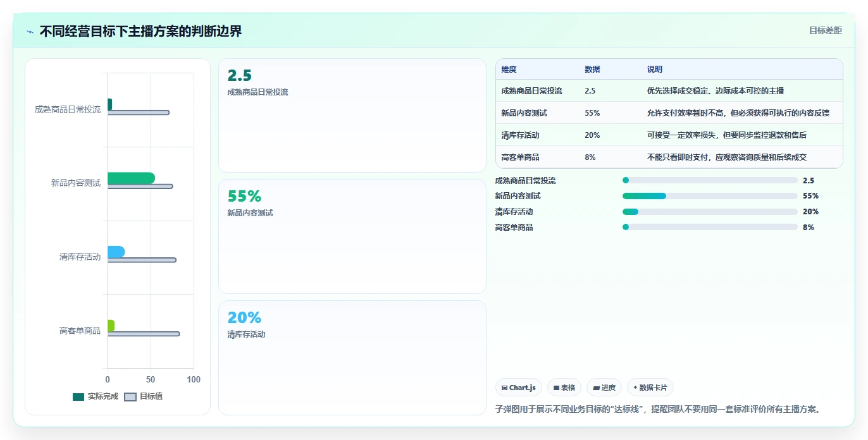Image resolution: width=868 pixels, height=440 pixels.
Task: Select the 2.5 成熟商品日常投流 data card
Action: (x=352, y=115)
